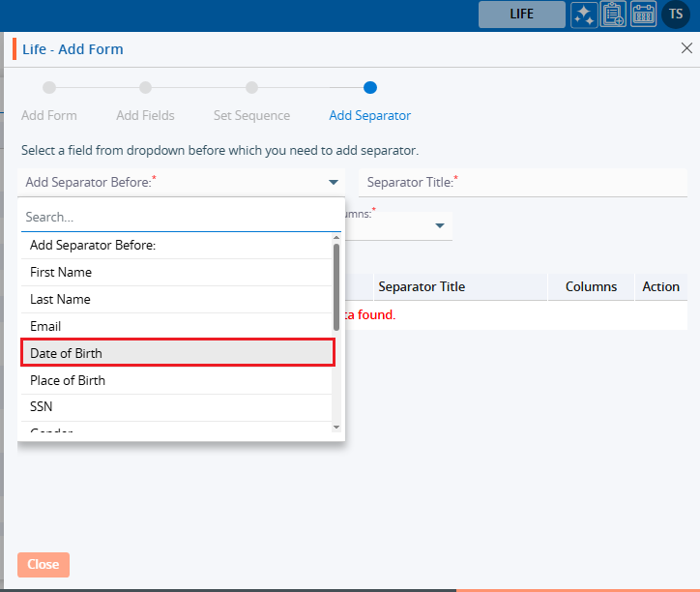Click the TS user avatar
The height and width of the screenshot is (592, 700).
pyautogui.click(x=675, y=15)
